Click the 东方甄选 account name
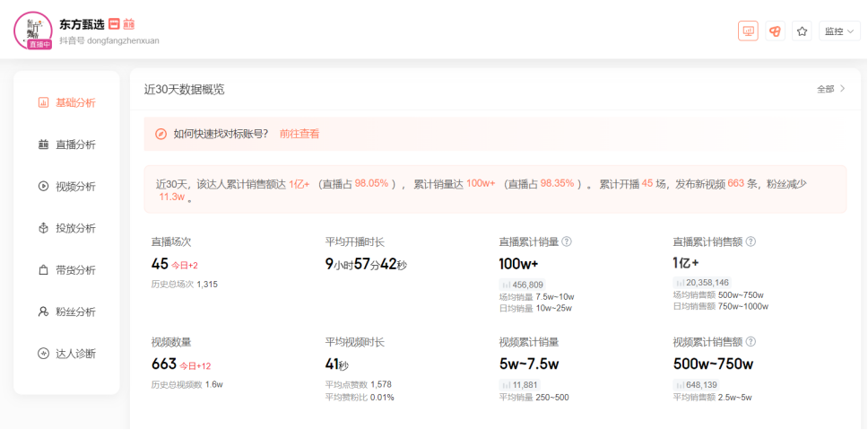The width and height of the screenshot is (868, 430). (82, 24)
